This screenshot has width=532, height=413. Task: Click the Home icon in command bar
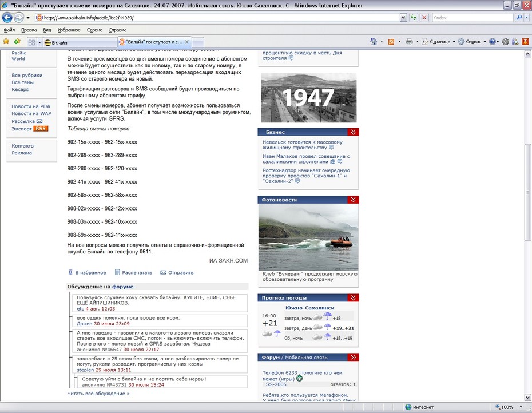(x=373, y=42)
